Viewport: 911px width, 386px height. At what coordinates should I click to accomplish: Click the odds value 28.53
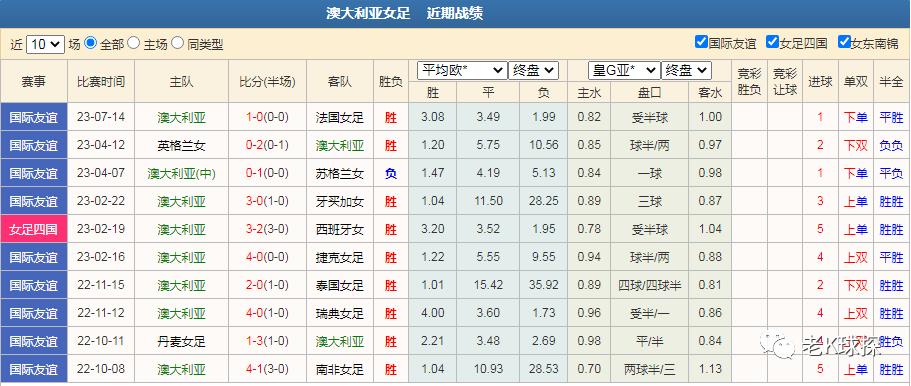click(x=544, y=369)
